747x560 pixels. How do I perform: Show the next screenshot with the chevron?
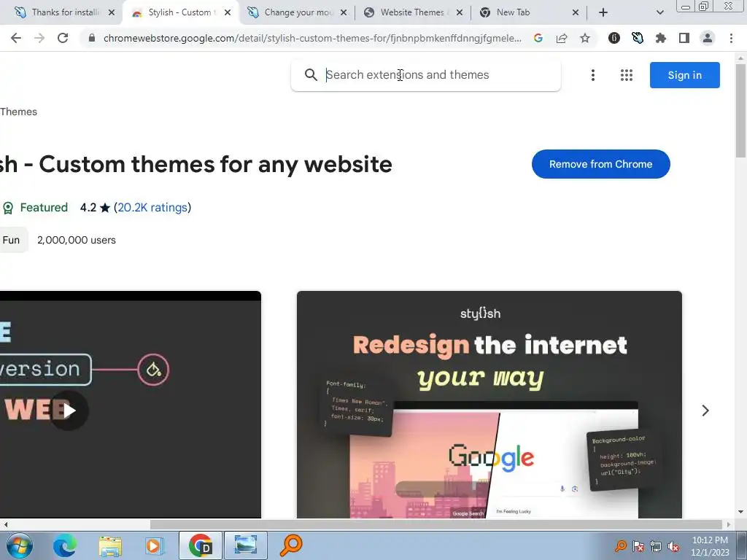[x=705, y=411]
